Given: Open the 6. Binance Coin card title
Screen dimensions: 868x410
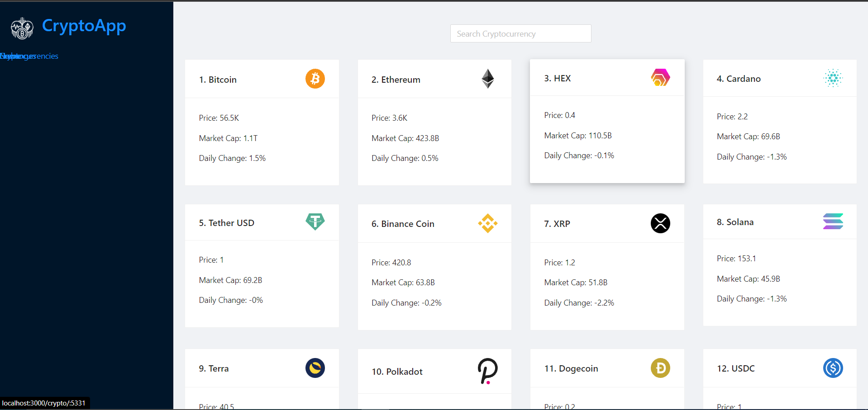Looking at the screenshot, I should coord(403,224).
